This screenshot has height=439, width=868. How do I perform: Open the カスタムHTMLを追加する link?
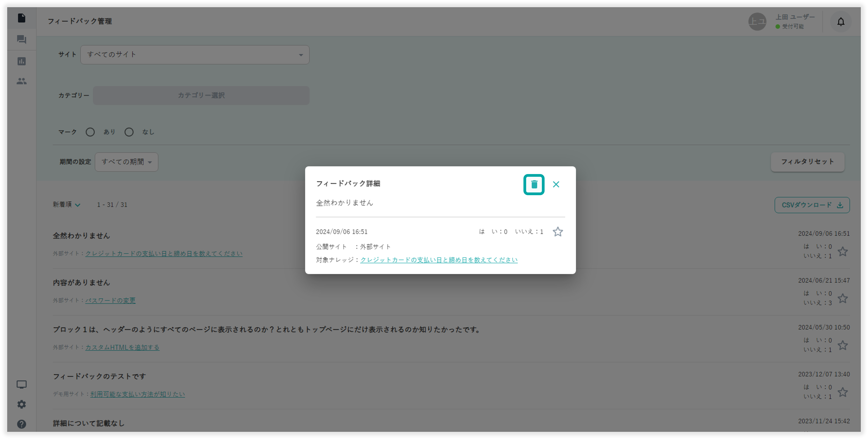(122, 347)
